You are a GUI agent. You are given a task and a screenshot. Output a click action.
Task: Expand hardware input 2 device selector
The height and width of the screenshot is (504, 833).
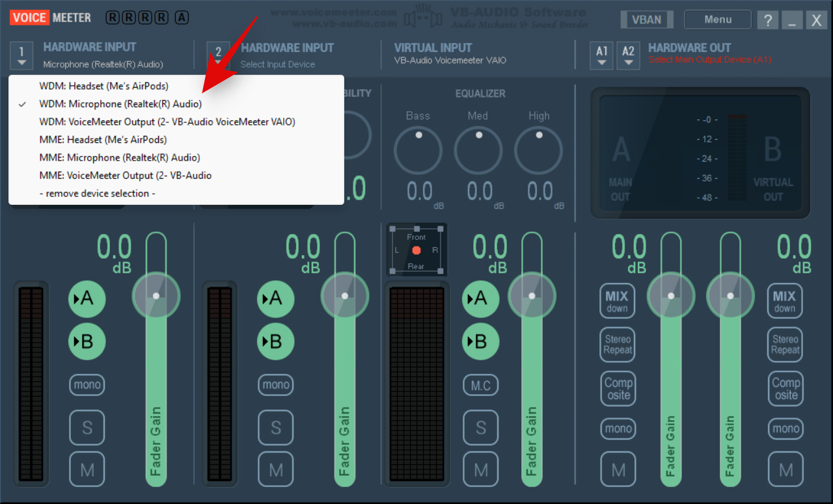tap(218, 55)
